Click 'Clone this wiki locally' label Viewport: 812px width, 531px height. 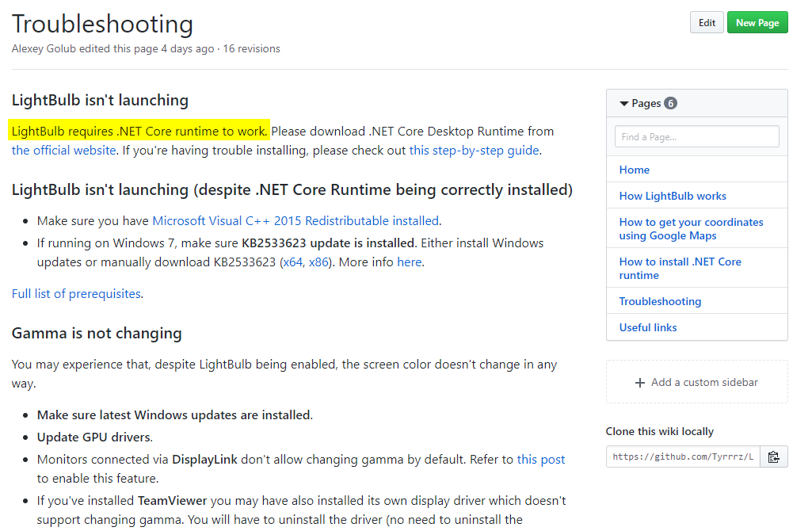point(660,431)
